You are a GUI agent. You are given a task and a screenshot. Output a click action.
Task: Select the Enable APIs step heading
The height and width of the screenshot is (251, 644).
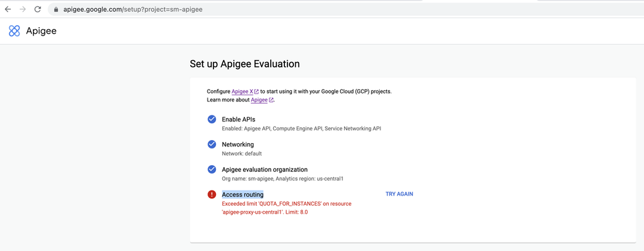[239, 119]
